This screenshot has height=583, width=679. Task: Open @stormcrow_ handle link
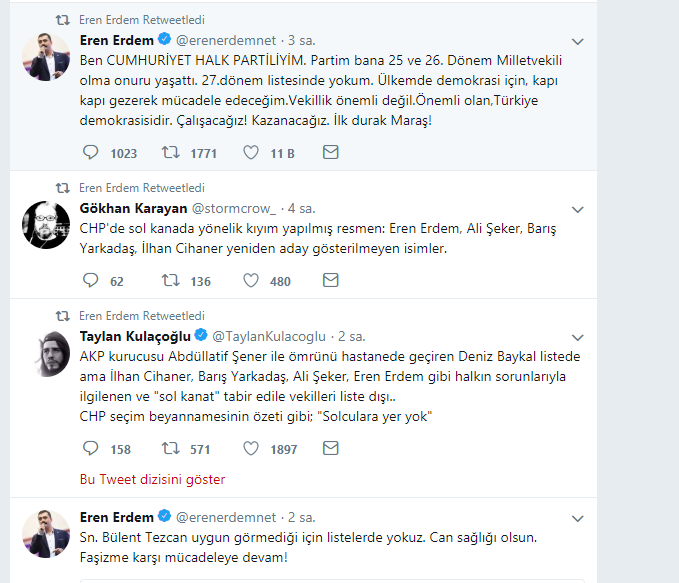(233, 208)
